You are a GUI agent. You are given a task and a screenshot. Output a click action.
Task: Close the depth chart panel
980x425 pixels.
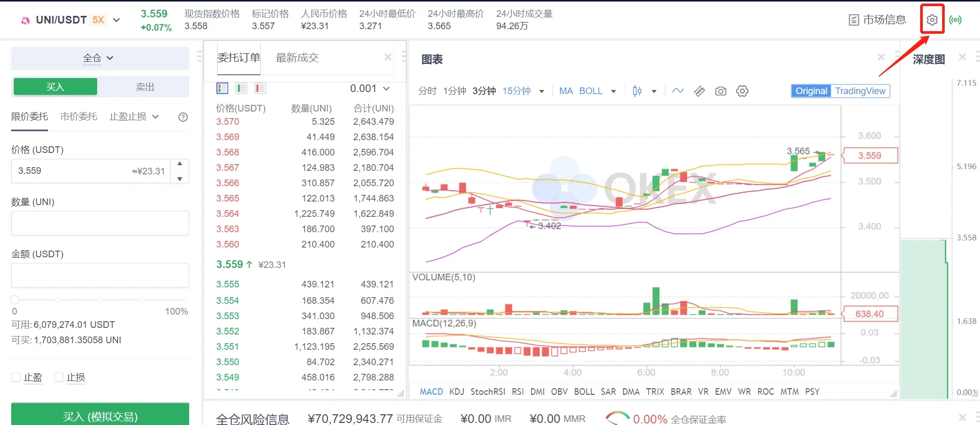click(963, 57)
